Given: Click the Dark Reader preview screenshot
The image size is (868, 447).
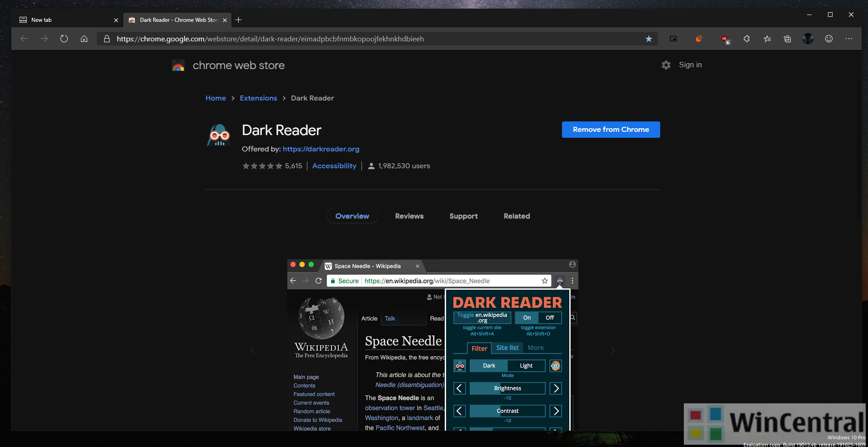Looking at the screenshot, I should coord(433,345).
